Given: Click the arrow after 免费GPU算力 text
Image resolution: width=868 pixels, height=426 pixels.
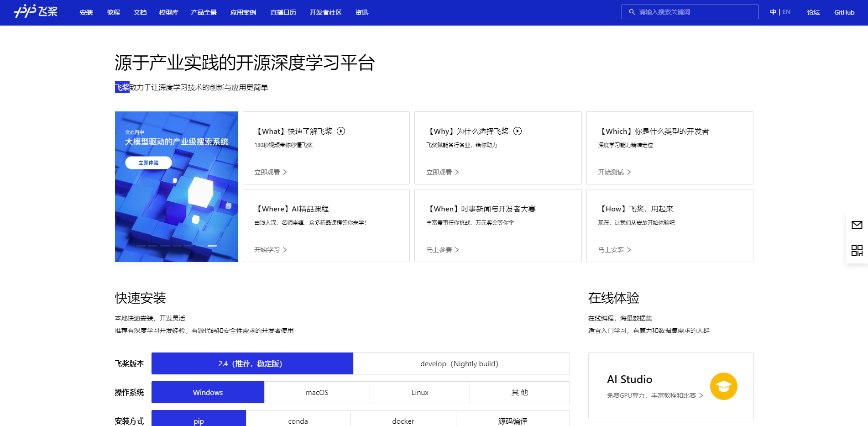Looking at the screenshot, I should [701, 395].
